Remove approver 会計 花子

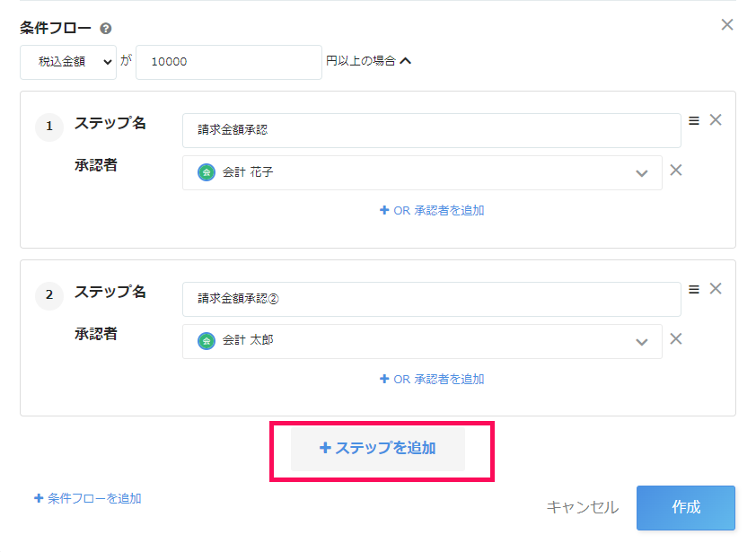[x=676, y=171]
